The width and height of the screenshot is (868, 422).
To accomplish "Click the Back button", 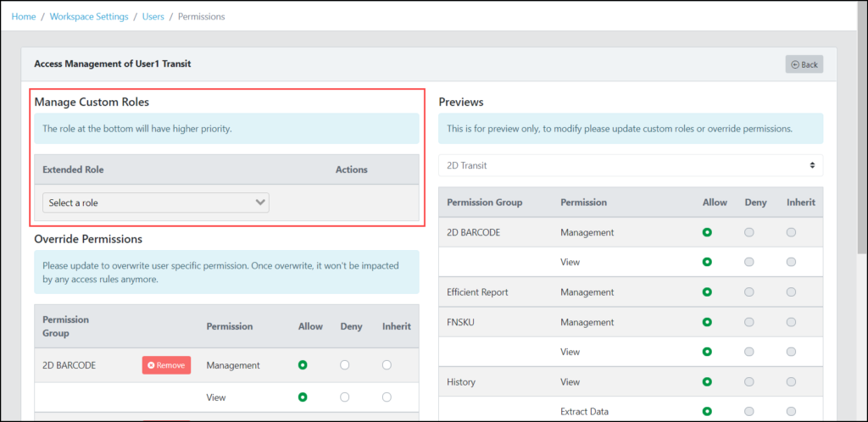I will (x=804, y=64).
